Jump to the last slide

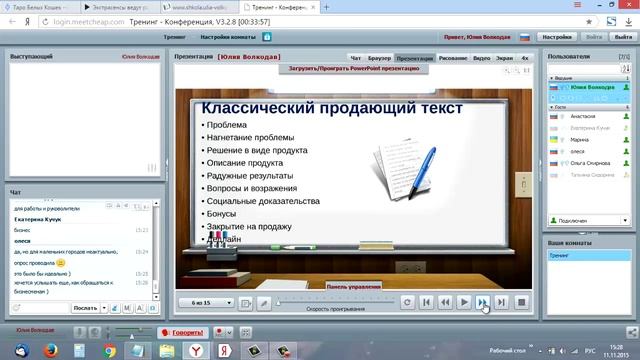501,302
